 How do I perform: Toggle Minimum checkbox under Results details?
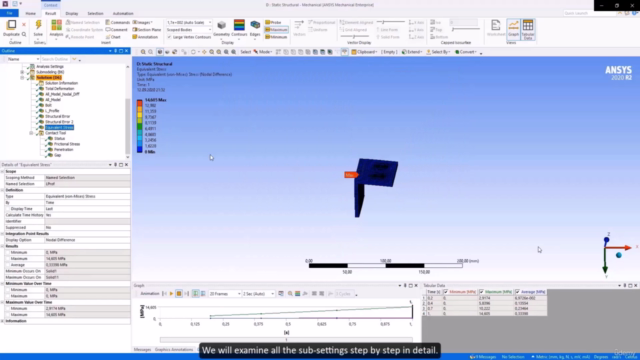coord(7,252)
